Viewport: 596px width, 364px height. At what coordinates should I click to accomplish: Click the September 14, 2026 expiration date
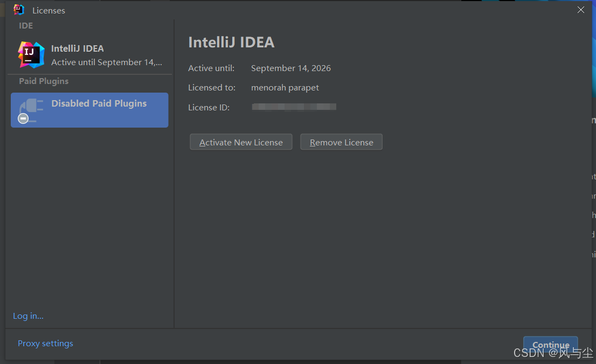[291, 68]
